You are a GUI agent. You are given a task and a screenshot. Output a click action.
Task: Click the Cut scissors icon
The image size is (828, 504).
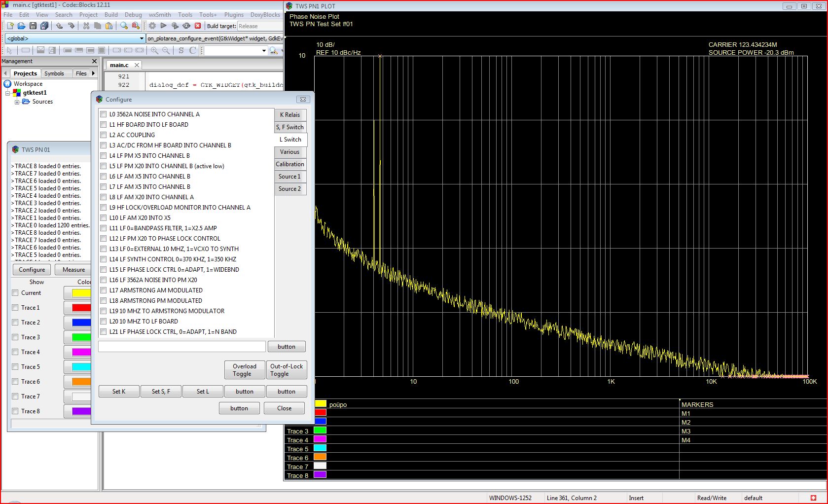(x=86, y=26)
